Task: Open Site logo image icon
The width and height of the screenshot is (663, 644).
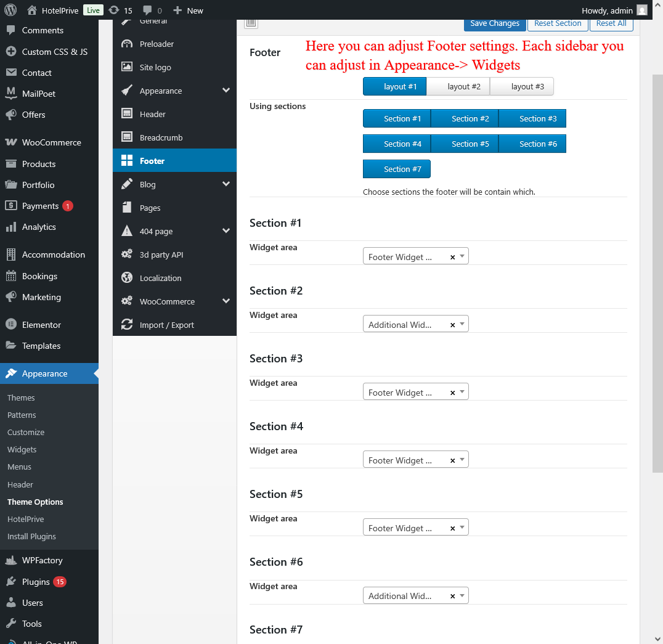Action: point(127,67)
